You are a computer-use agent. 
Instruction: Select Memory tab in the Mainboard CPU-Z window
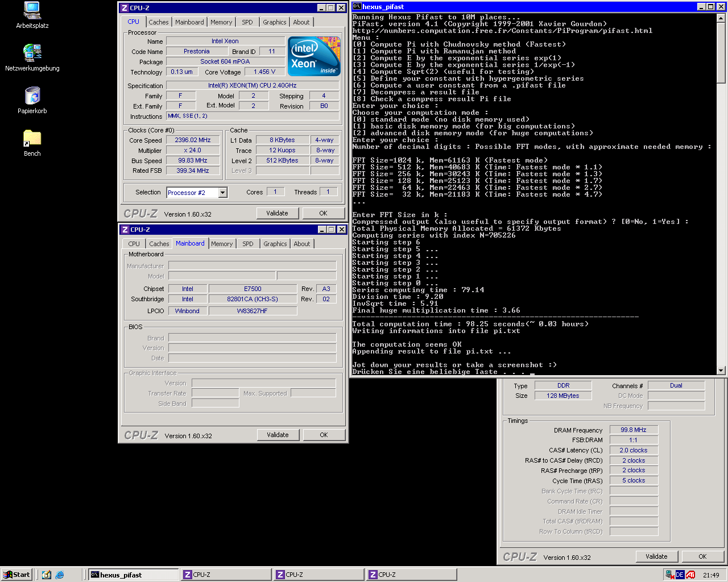click(x=222, y=244)
